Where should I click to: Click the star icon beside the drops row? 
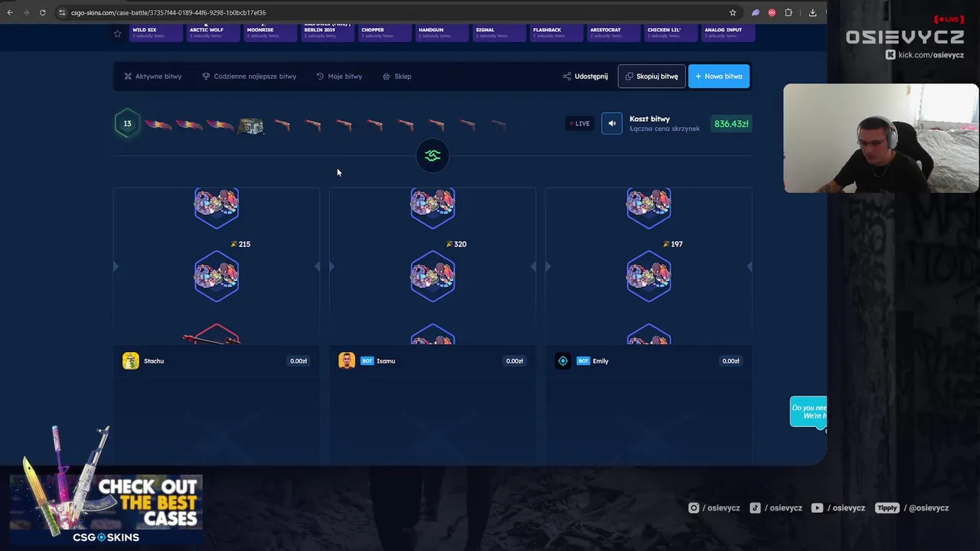[117, 34]
